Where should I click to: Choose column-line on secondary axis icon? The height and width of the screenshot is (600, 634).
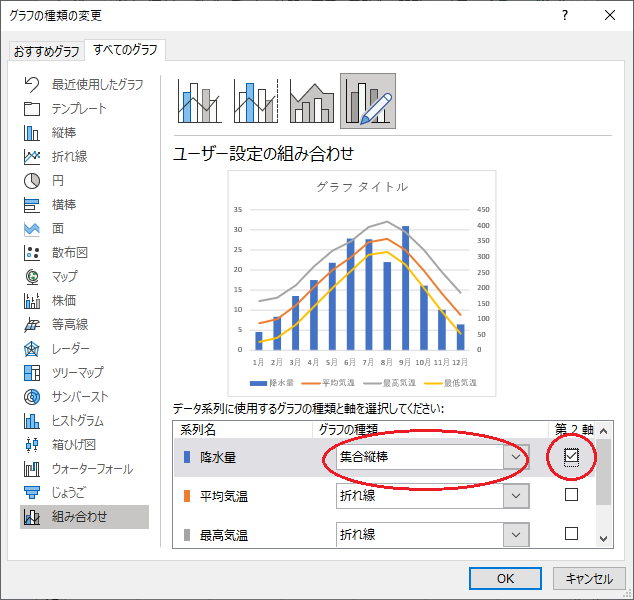point(255,101)
